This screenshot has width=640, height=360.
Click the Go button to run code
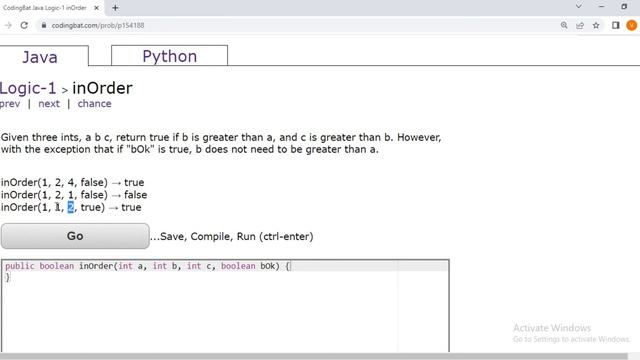coord(75,236)
